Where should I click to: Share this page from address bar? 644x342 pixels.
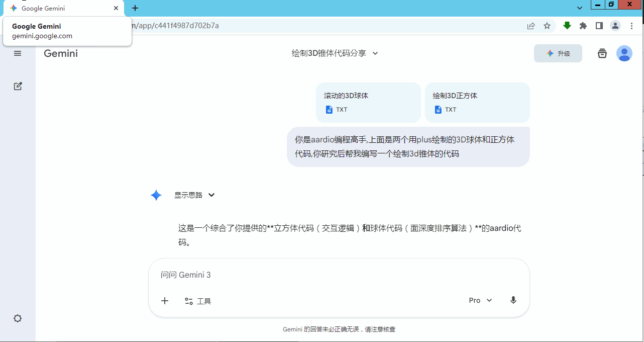(531, 26)
